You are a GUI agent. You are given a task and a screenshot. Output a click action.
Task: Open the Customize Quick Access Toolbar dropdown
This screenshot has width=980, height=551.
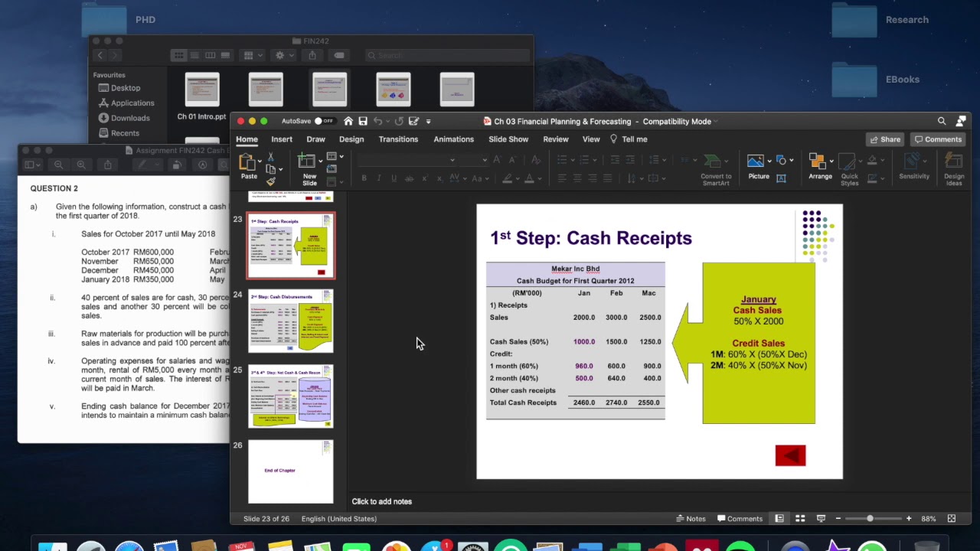[x=428, y=121]
